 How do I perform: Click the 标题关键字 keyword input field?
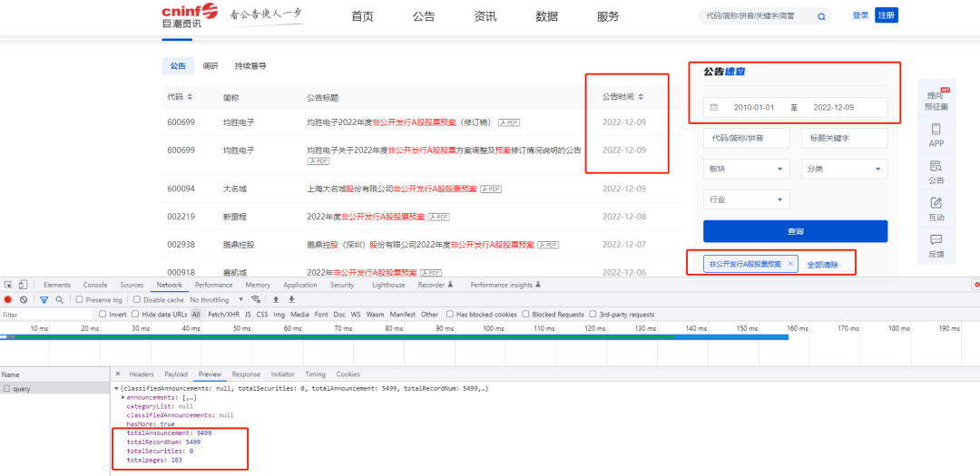tap(844, 138)
